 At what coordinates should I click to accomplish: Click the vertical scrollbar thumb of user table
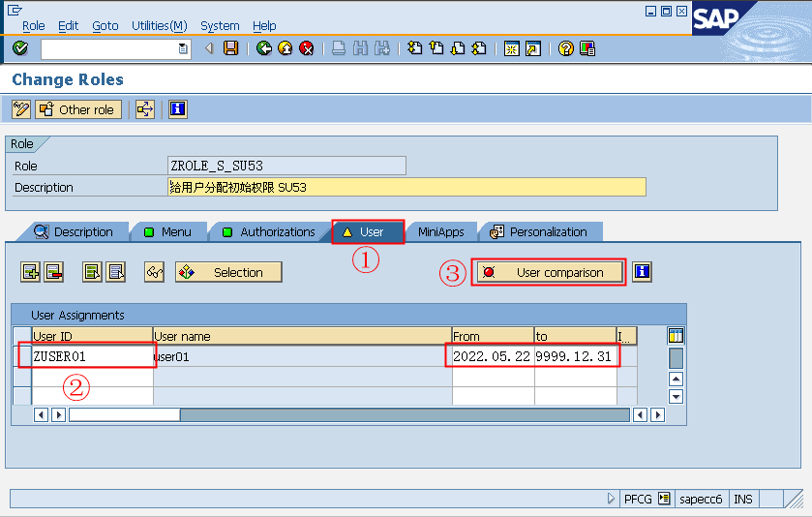(676, 358)
